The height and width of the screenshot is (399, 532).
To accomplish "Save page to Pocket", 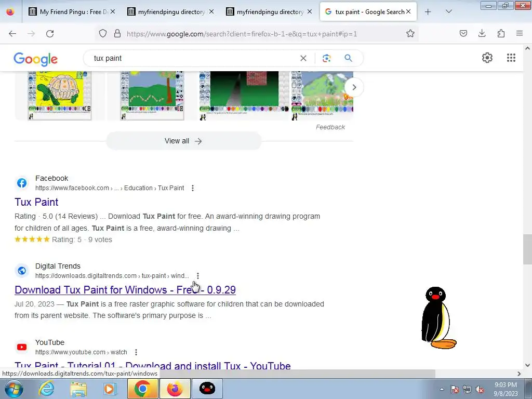I will pyautogui.click(x=463, y=33).
